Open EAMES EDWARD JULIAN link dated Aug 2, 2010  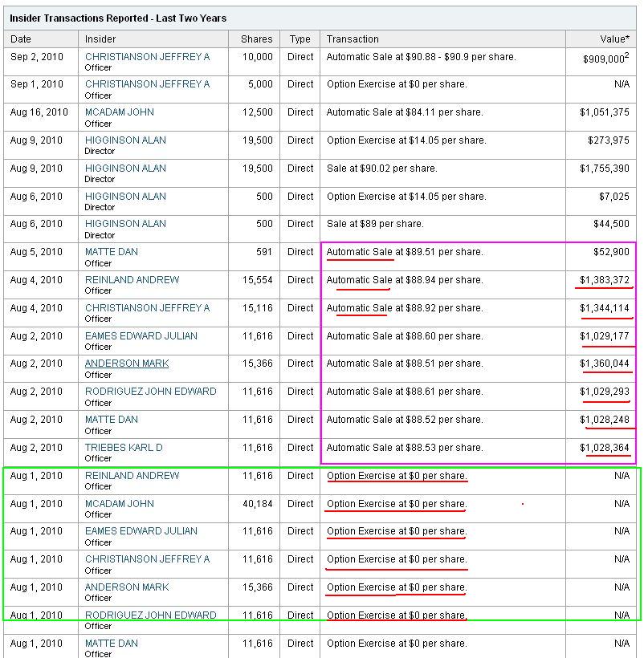[x=141, y=336]
